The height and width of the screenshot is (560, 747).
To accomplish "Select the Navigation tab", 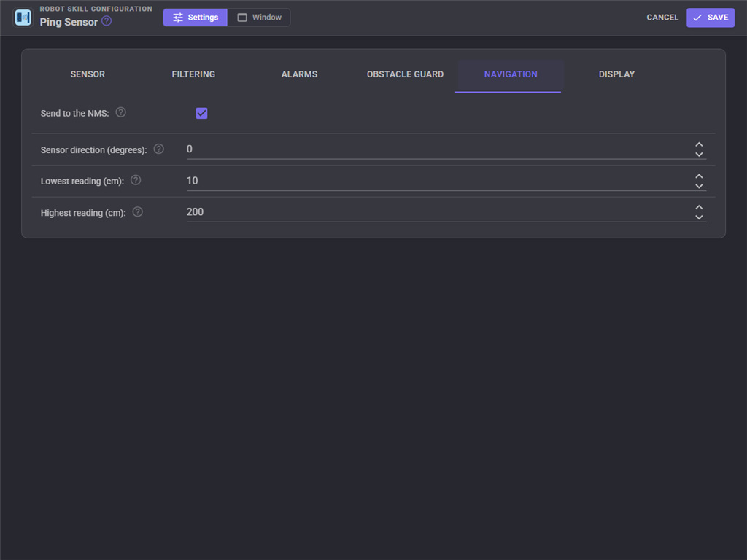I will pyautogui.click(x=510, y=74).
